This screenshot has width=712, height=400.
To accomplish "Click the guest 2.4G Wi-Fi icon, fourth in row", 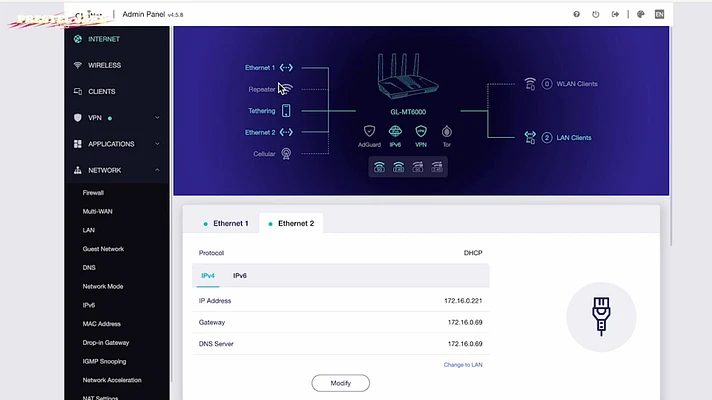I will pyautogui.click(x=437, y=167).
